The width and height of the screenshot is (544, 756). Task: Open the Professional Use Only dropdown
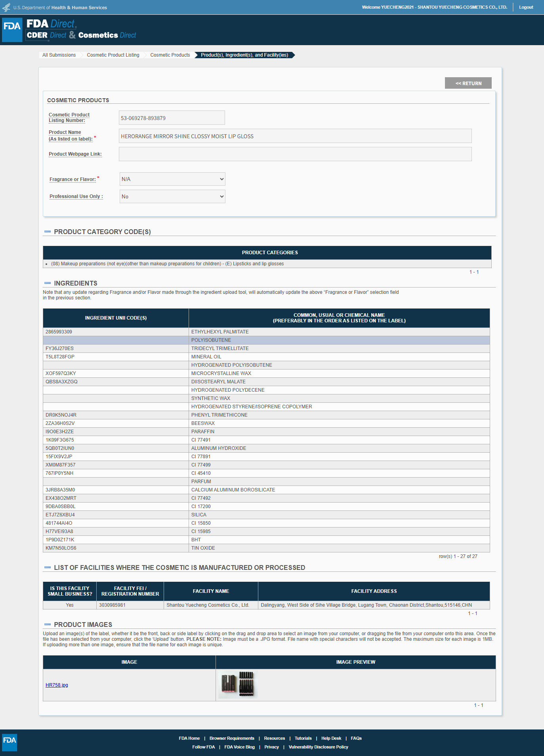[172, 196]
